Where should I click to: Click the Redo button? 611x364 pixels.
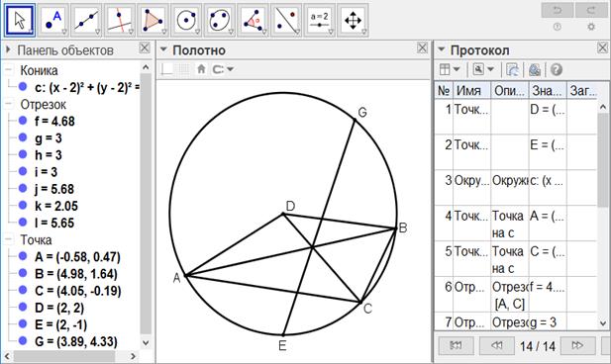(591, 10)
